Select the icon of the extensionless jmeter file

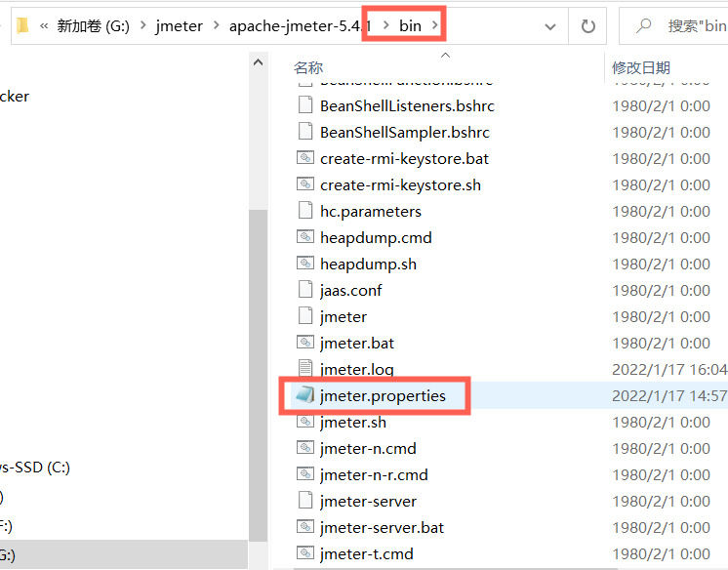pyautogui.click(x=305, y=316)
